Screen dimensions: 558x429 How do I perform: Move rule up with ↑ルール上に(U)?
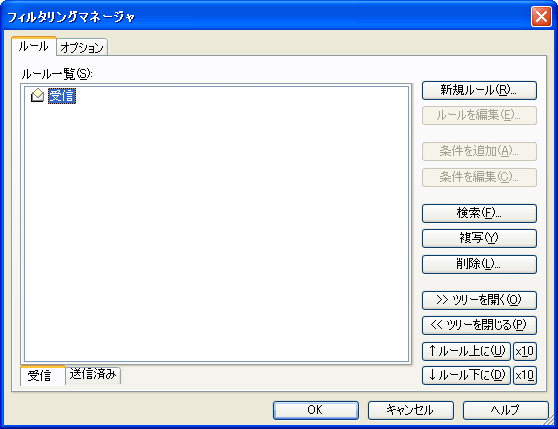(466, 351)
